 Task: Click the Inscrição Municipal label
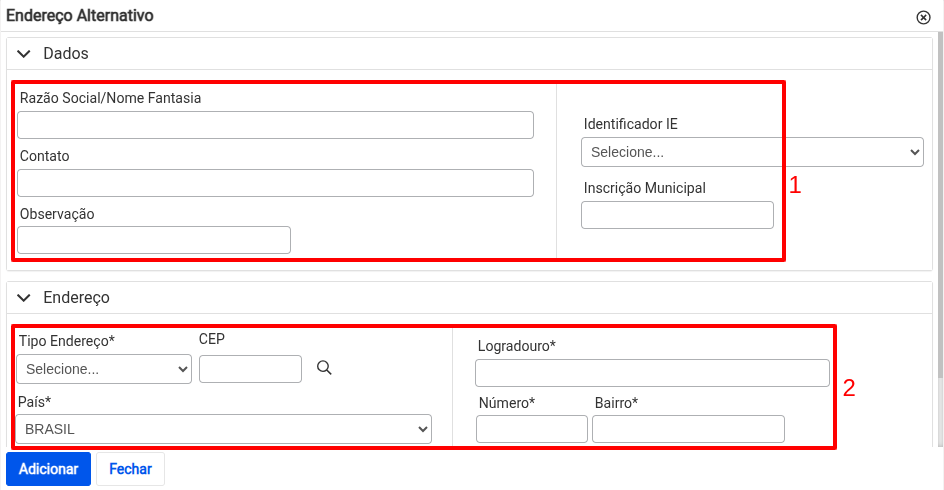[x=644, y=188]
